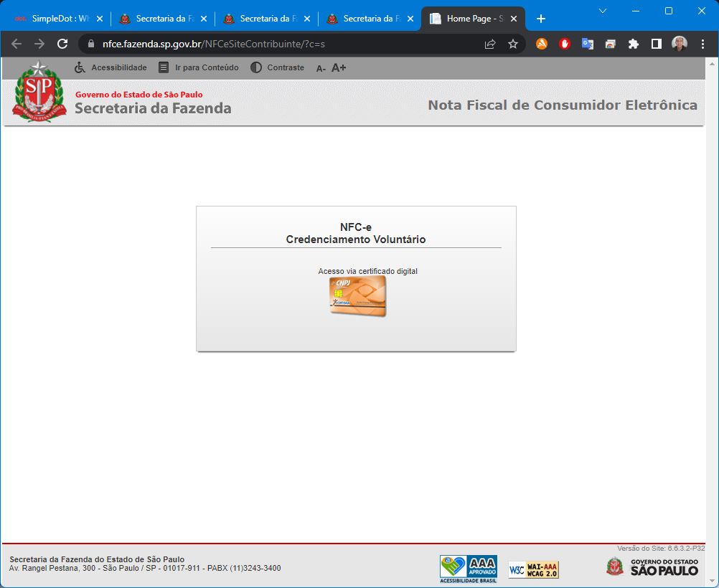Expand the tab search chevron

coord(603,11)
